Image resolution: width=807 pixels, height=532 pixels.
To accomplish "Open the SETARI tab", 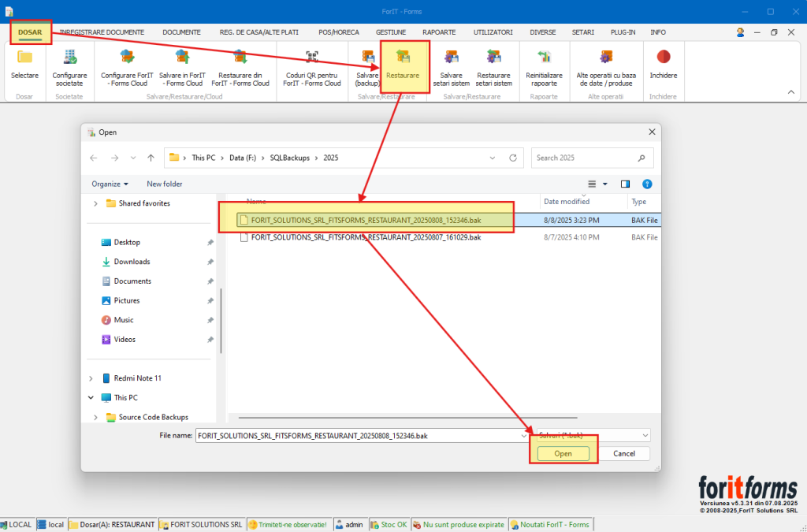I will [x=582, y=32].
